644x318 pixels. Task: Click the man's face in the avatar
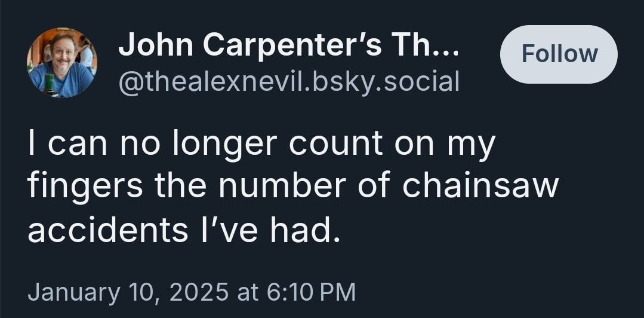pos(63,52)
